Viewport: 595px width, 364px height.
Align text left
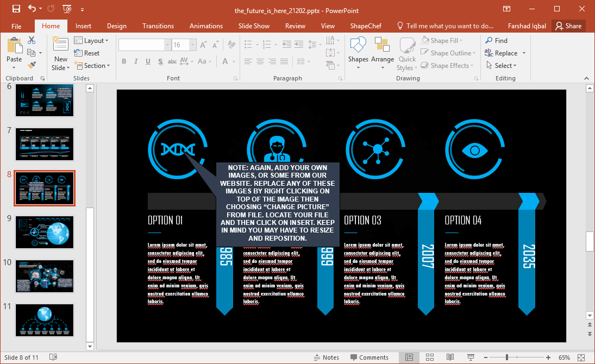(x=248, y=61)
